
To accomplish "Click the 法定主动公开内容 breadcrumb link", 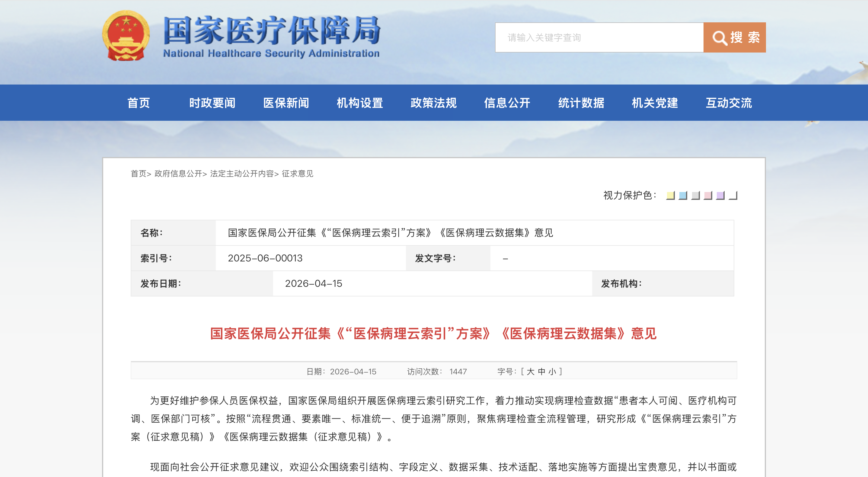I will [242, 174].
